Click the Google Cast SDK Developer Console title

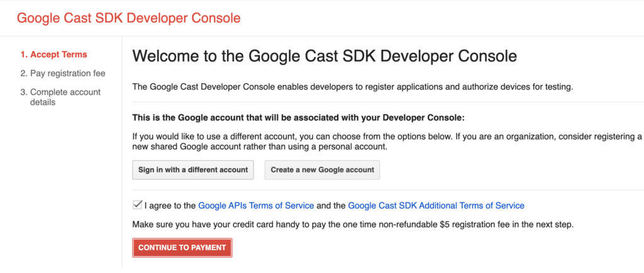pyautogui.click(x=128, y=18)
